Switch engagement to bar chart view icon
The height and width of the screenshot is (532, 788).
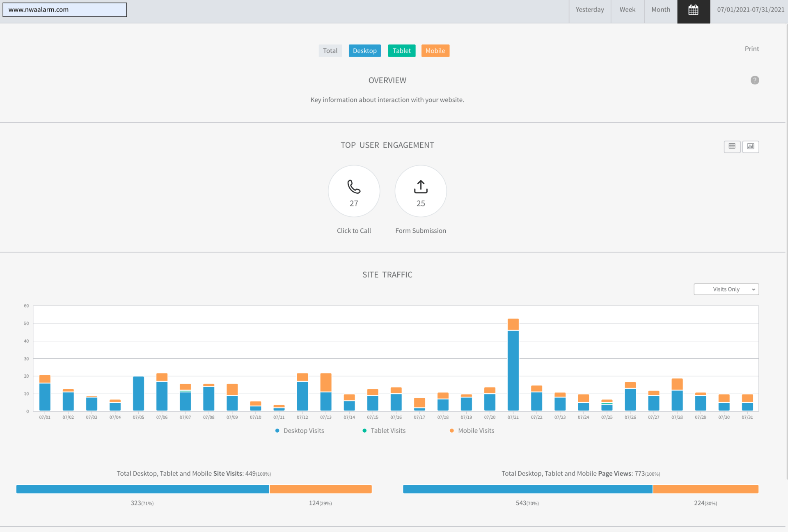tap(750, 147)
